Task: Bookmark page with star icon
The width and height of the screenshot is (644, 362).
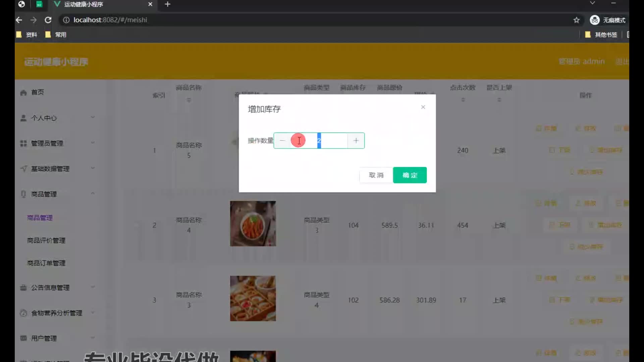Action: (576, 20)
